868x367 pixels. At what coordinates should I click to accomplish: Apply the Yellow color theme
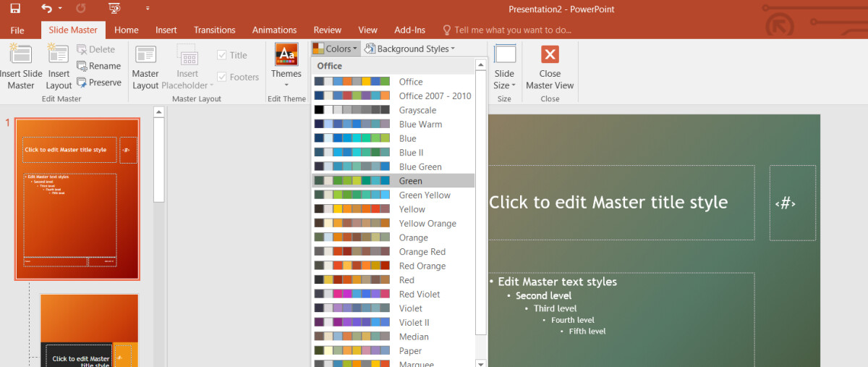tap(393, 209)
